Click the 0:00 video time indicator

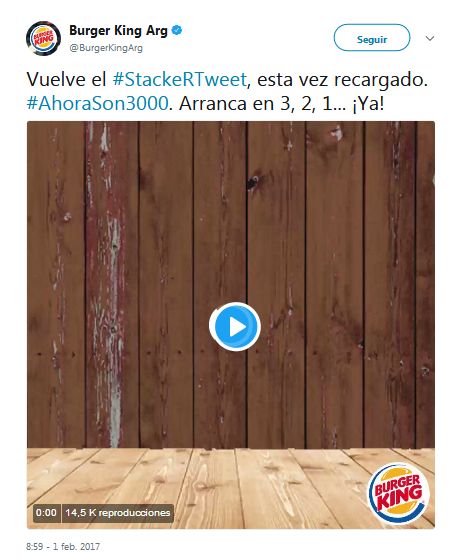pos(46,513)
